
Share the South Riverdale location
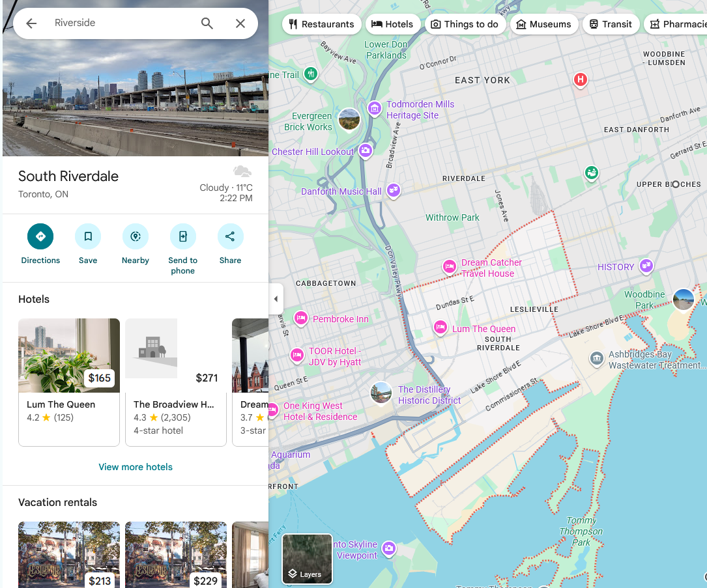pyautogui.click(x=230, y=237)
